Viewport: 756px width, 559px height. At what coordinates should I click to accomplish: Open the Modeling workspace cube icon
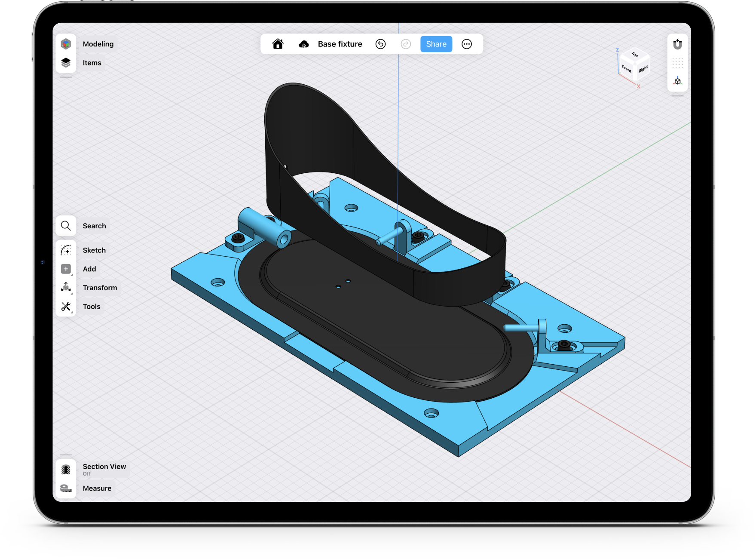(x=66, y=44)
